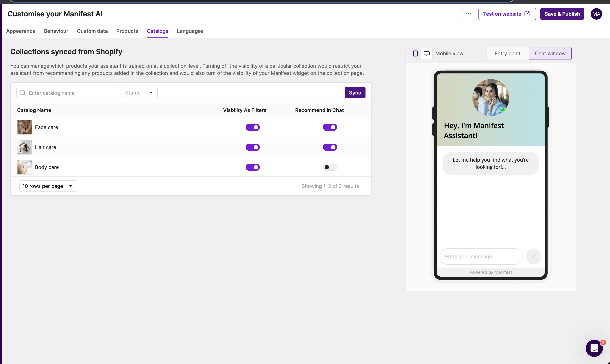Click Showing 1-3 of 3 results text
The height and width of the screenshot is (364, 610).
330,186
